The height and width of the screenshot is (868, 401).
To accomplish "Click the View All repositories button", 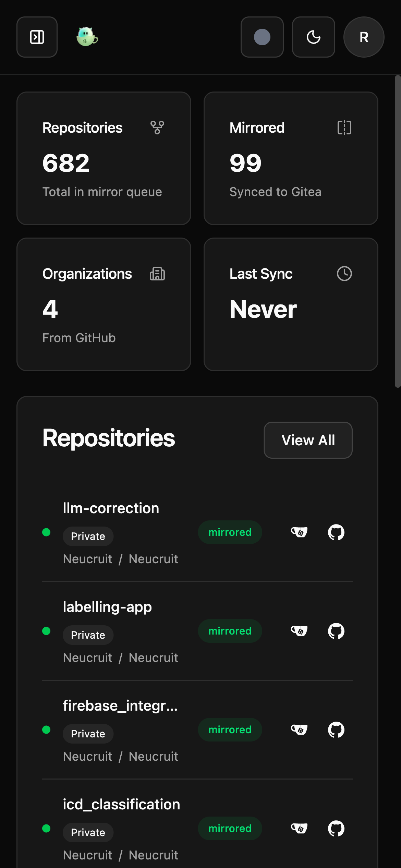I will coord(308,440).
